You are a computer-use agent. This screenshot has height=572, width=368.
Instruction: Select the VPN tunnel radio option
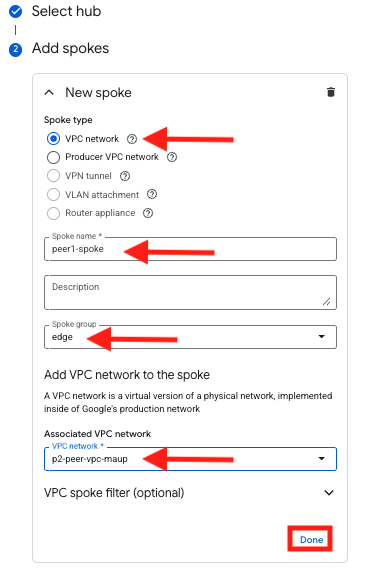pos(53,176)
